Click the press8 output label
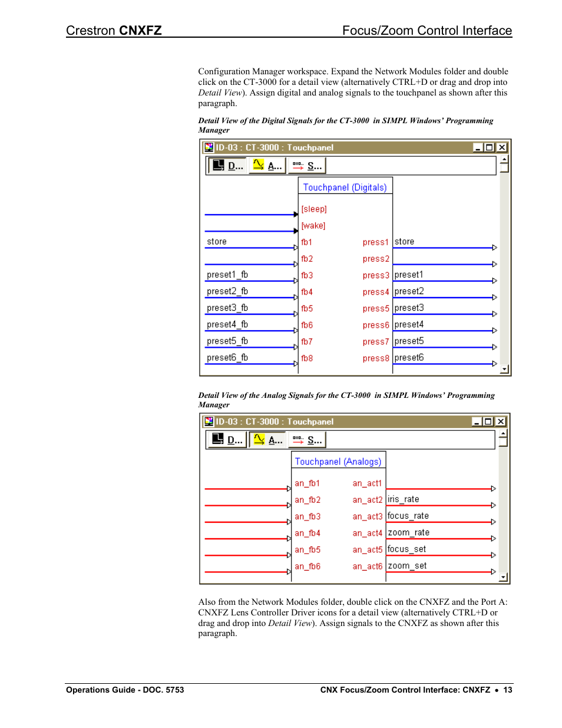562x728 pixels. click(376, 358)
